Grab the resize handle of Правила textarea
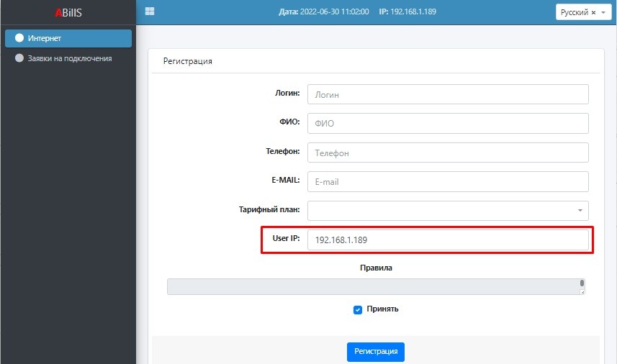Image resolution: width=617 pixels, height=364 pixels. coord(582,291)
